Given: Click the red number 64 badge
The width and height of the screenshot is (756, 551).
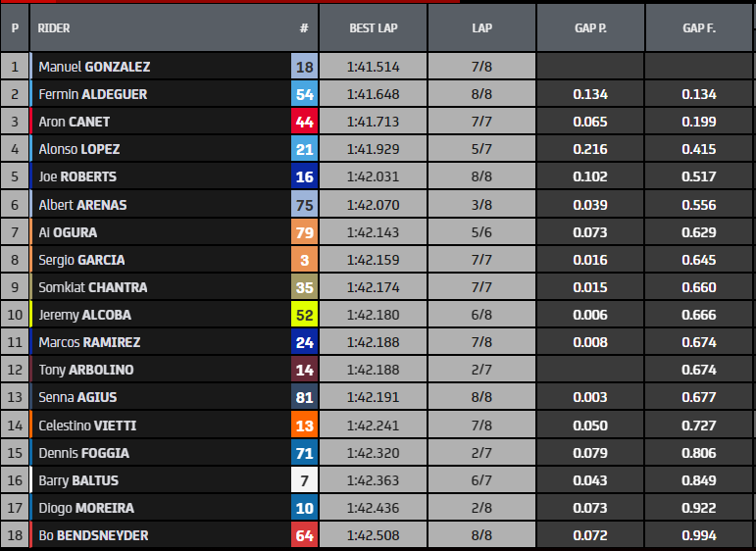Looking at the screenshot, I should point(304,535).
